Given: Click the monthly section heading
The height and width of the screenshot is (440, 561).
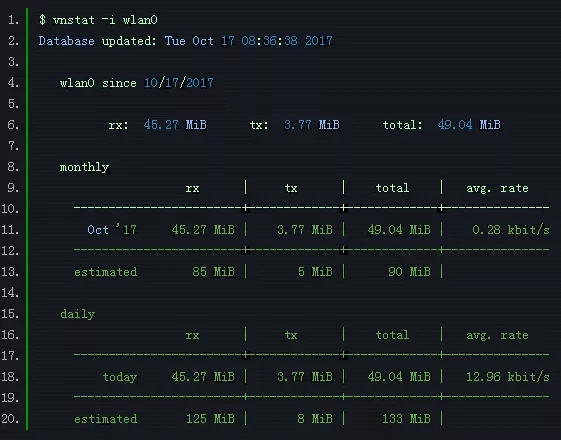Looking at the screenshot, I should coord(84,167).
